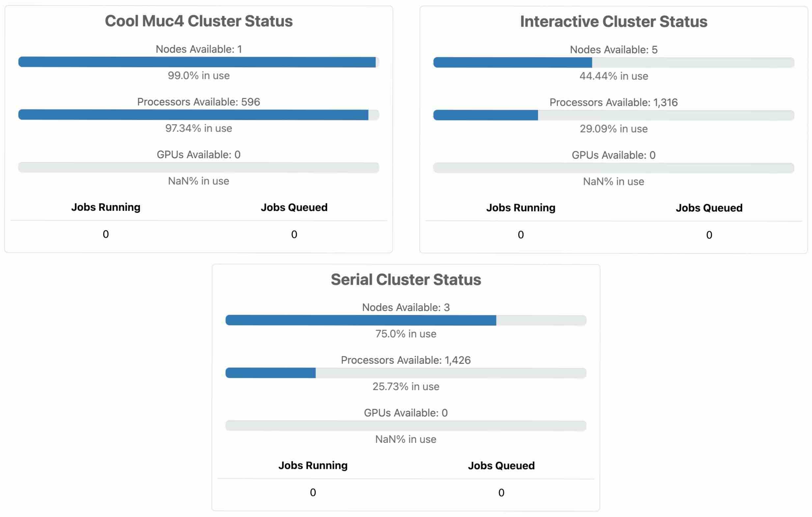The width and height of the screenshot is (812, 517).
Task: Click the Serial cluster processors progress bar
Action: click(406, 373)
